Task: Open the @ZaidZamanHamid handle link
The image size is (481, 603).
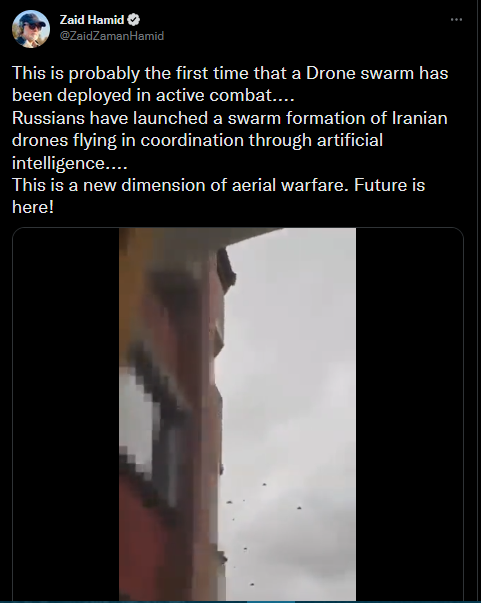Action: pyautogui.click(x=112, y=36)
